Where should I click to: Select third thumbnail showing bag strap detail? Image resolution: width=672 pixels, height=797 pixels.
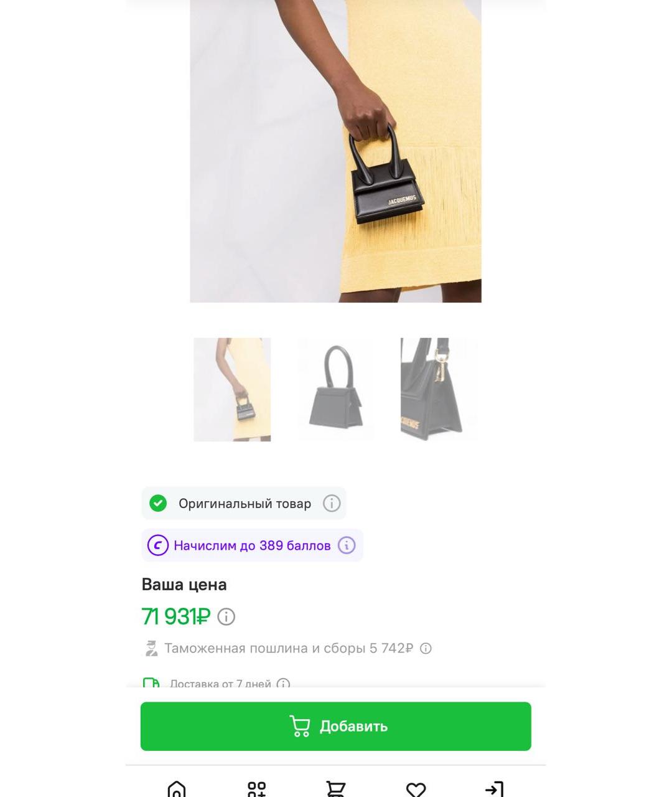point(439,390)
